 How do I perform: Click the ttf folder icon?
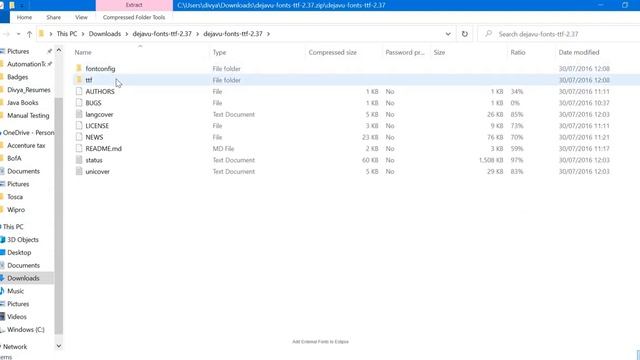(x=79, y=80)
